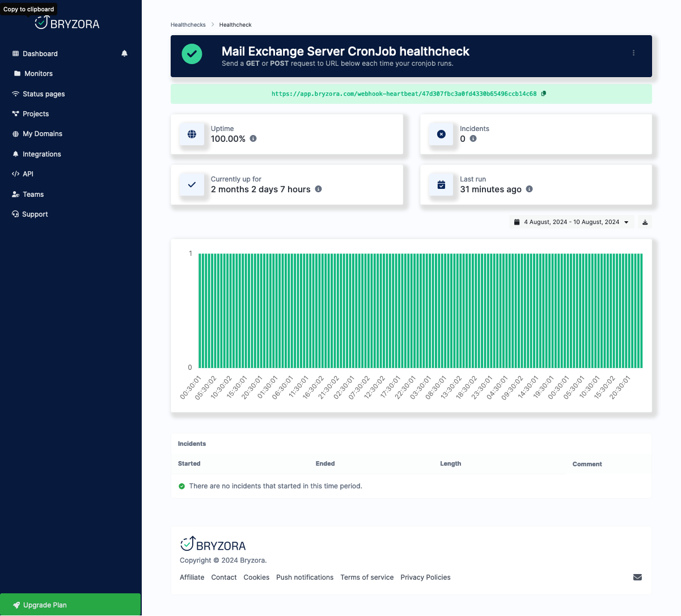Click the info icon beside Incidents count

pyautogui.click(x=473, y=138)
